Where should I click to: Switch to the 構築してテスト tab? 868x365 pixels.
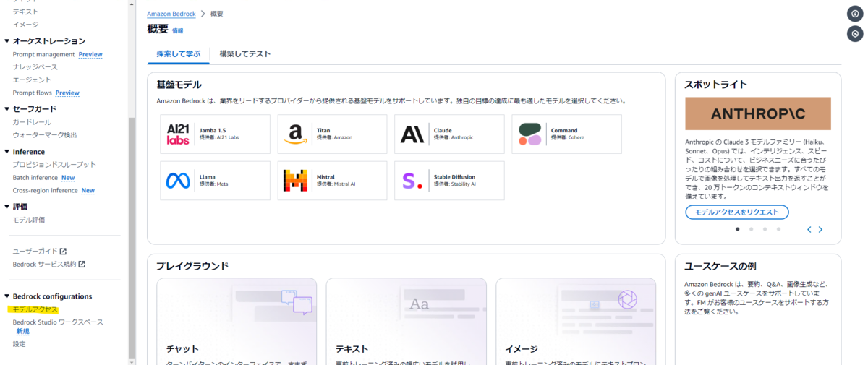(245, 53)
